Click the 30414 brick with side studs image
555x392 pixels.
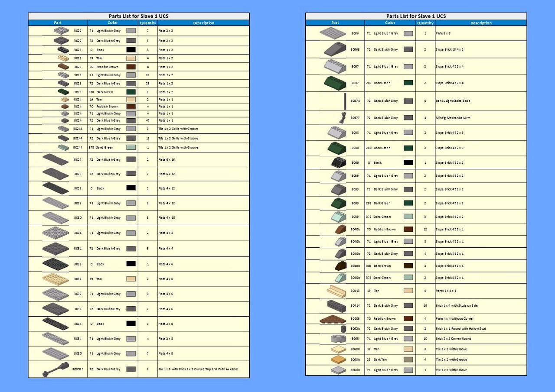pyautogui.click(x=336, y=305)
